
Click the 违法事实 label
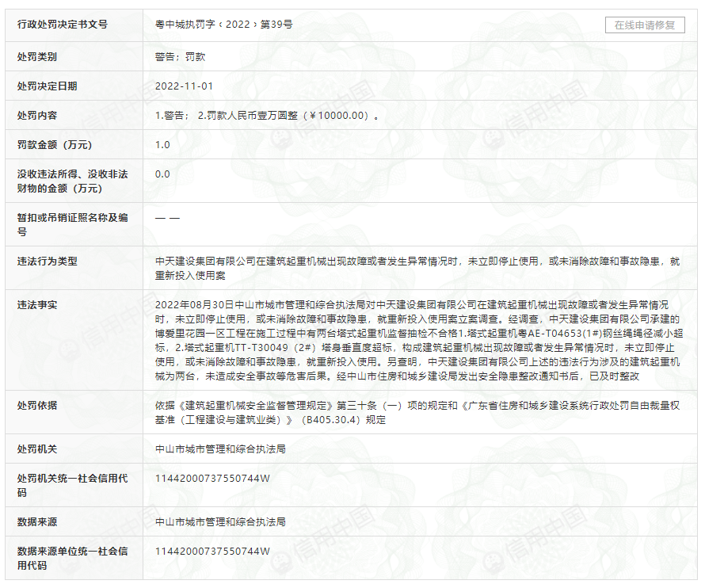pyautogui.click(x=37, y=304)
